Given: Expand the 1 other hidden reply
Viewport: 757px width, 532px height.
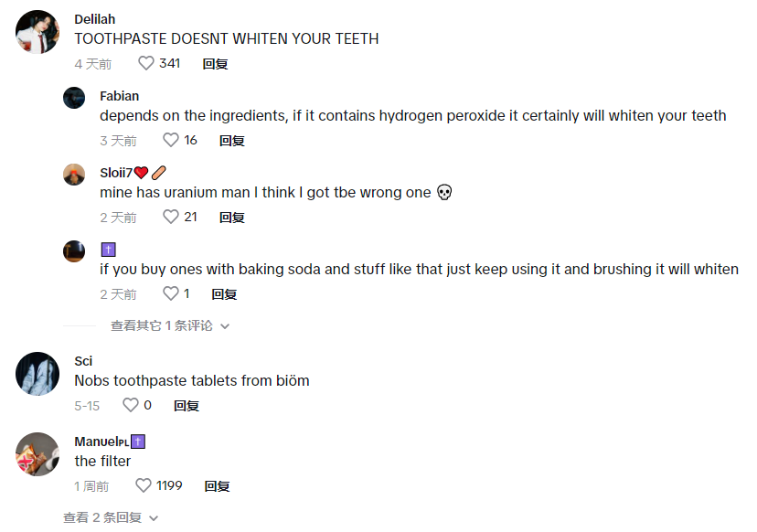Looking at the screenshot, I should tap(161, 325).
